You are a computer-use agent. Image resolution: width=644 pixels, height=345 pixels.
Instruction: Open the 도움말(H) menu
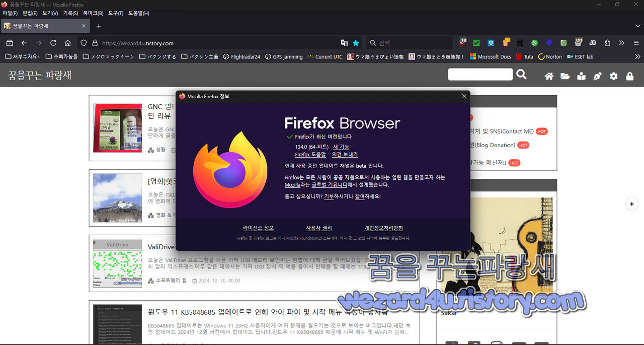[x=138, y=13]
